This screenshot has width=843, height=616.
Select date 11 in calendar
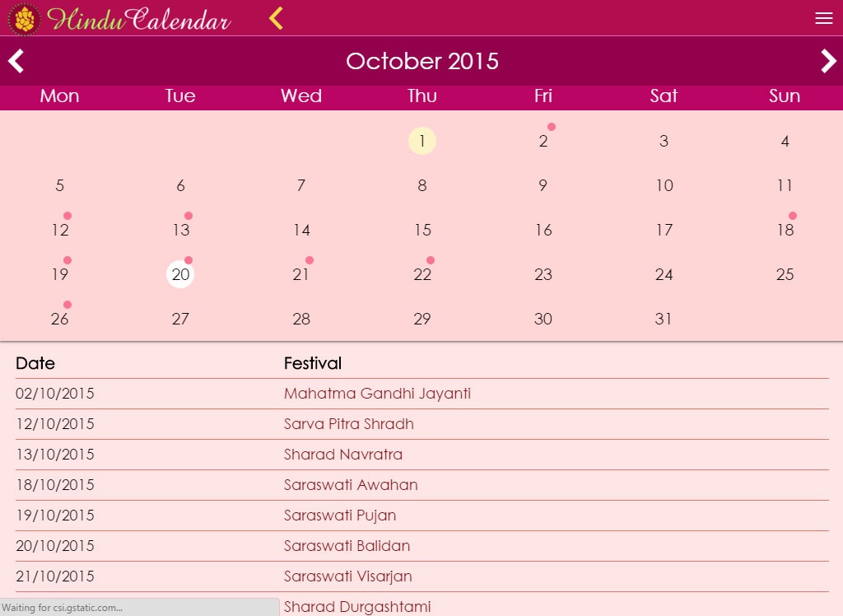[x=785, y=185]
